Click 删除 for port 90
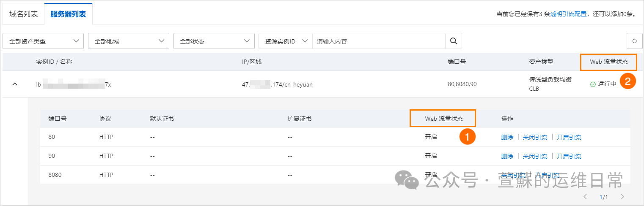Screen dimensions: 644x206 (x=507, y=156)
